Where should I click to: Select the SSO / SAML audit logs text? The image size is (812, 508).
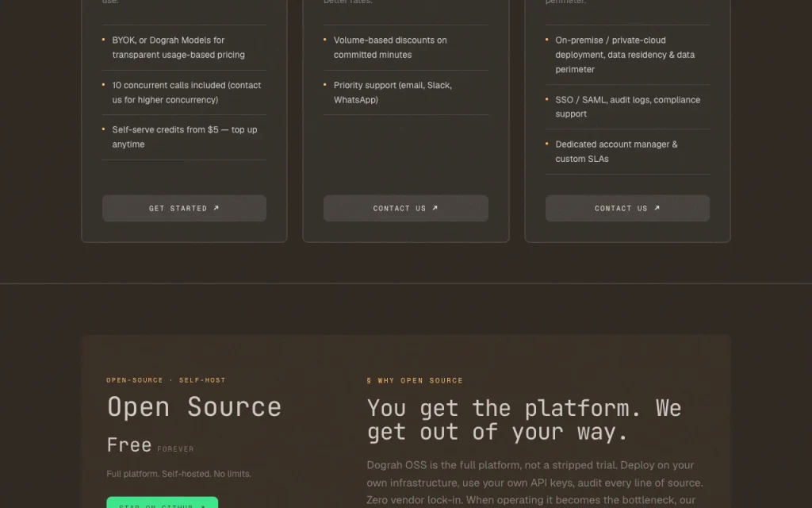coord(628,107)
